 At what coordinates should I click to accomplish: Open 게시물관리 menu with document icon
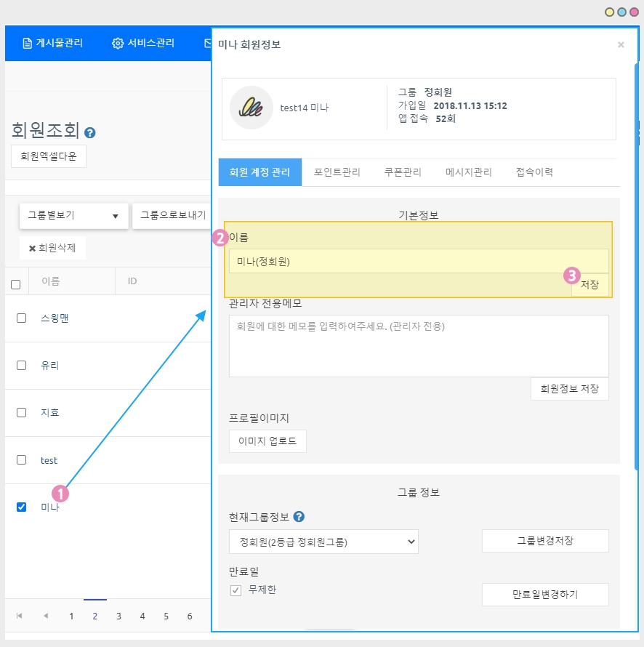click(52, 43)
